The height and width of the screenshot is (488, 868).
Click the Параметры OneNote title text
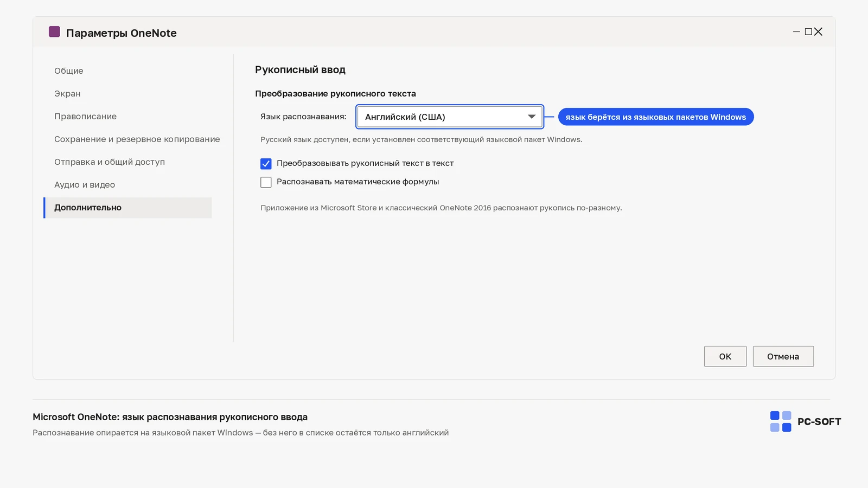click(x=122, y=33)
